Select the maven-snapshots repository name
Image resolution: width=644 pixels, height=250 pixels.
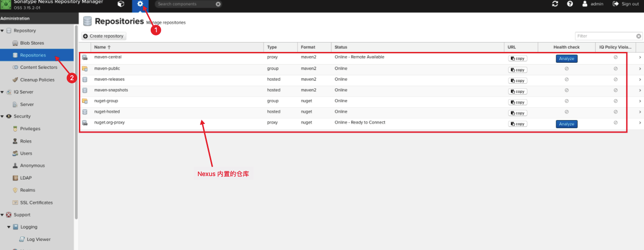(x=111, y=90)
